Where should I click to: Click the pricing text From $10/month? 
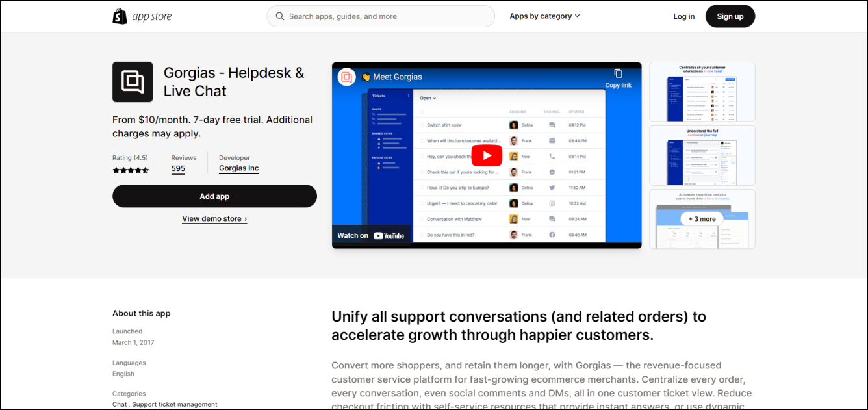[x=212, y=127]
